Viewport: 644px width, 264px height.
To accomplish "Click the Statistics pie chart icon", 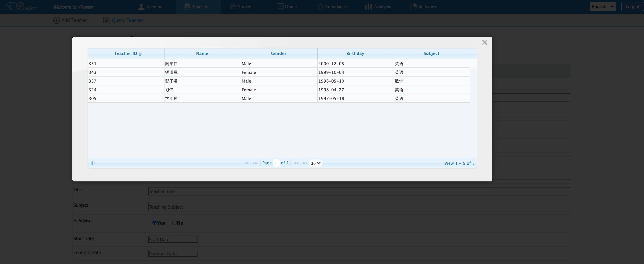I will pyautogui.click(x=414, y=7).
